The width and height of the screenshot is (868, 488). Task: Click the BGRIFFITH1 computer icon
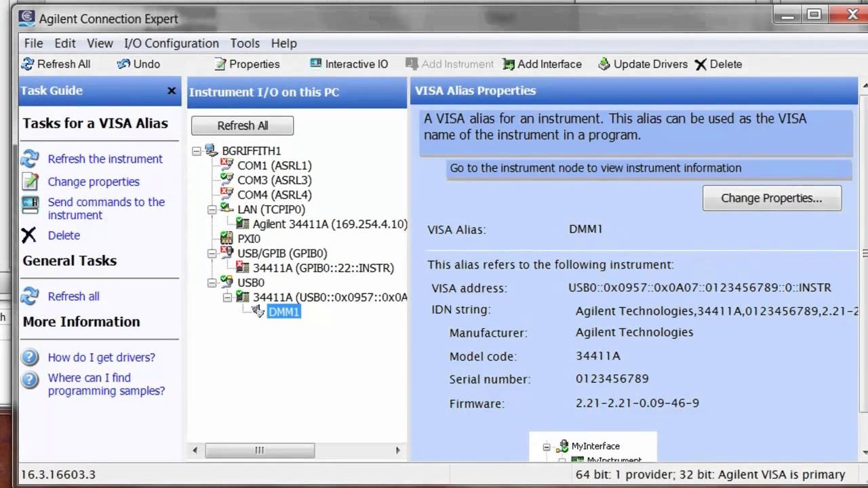(212, 150)
